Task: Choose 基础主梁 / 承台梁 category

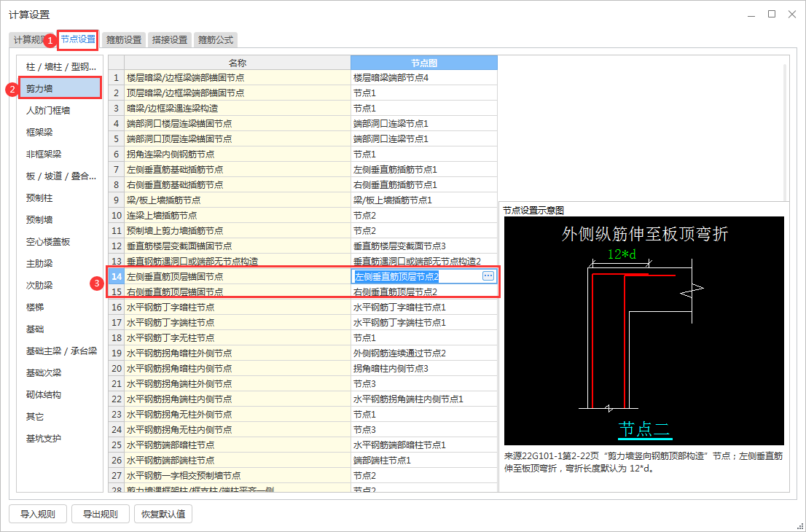Action: click(x=60, y=351)
